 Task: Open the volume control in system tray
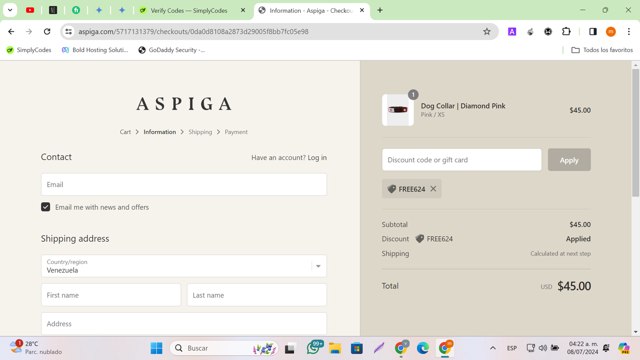coord(543,348)
